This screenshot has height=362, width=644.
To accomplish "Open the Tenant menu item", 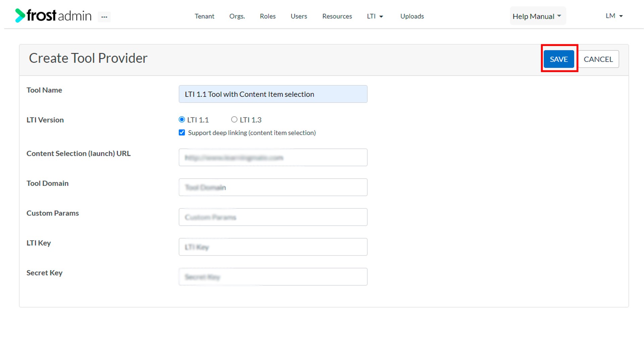I will (x=204, y=16).
